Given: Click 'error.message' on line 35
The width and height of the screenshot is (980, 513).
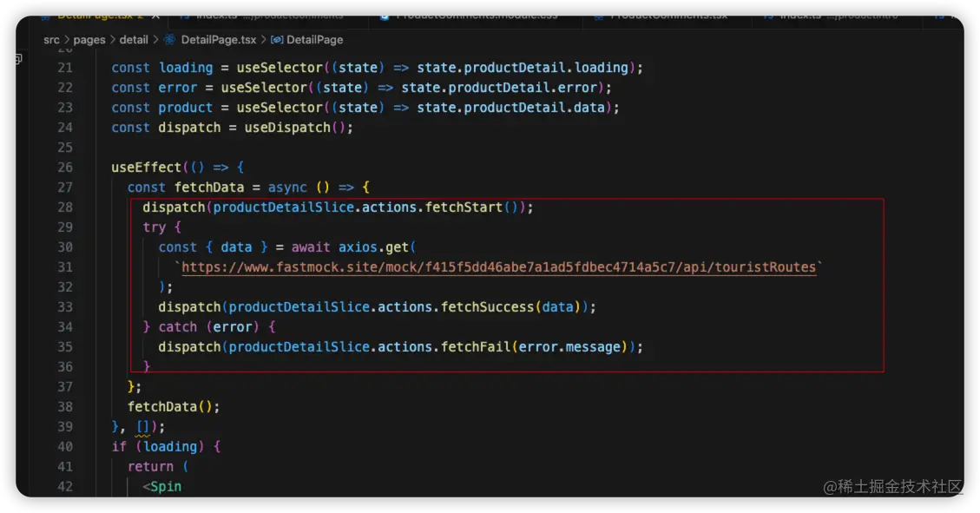Looking at the screenshot, I should pos(569,347).
